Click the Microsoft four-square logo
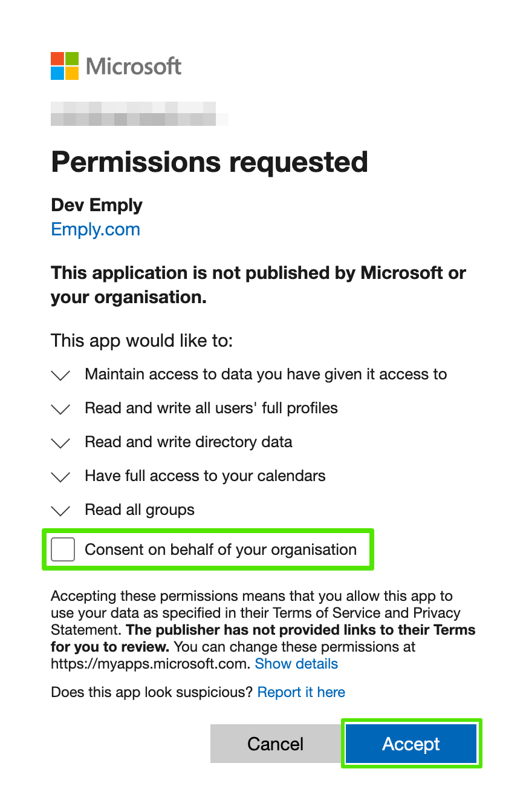This screenshot has width=526, height=812. coord(65,66)
